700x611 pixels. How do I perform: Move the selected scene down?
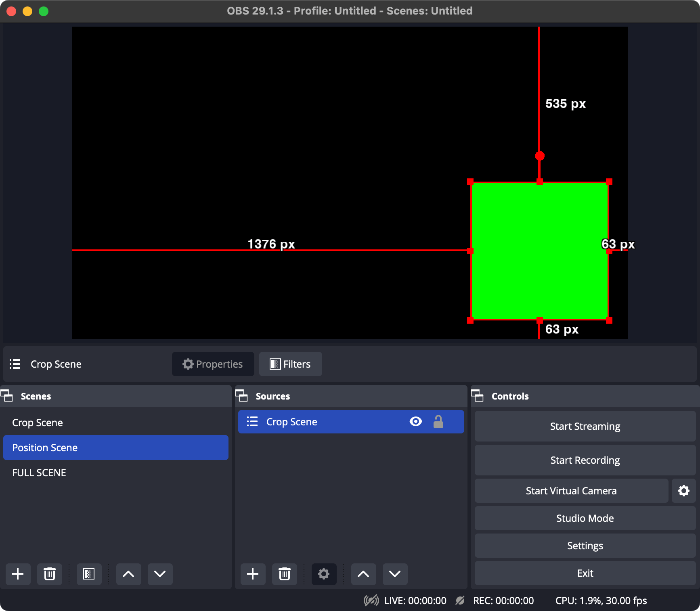tap(159, 574)
